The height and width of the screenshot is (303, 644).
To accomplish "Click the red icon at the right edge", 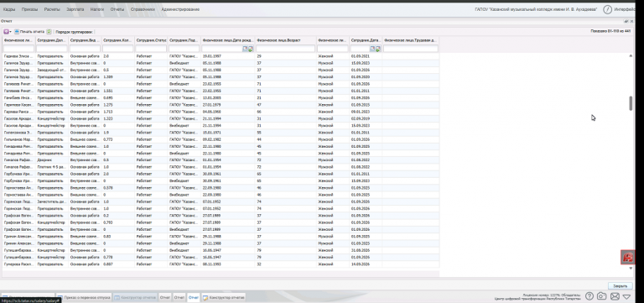I will tap(627, 258).
